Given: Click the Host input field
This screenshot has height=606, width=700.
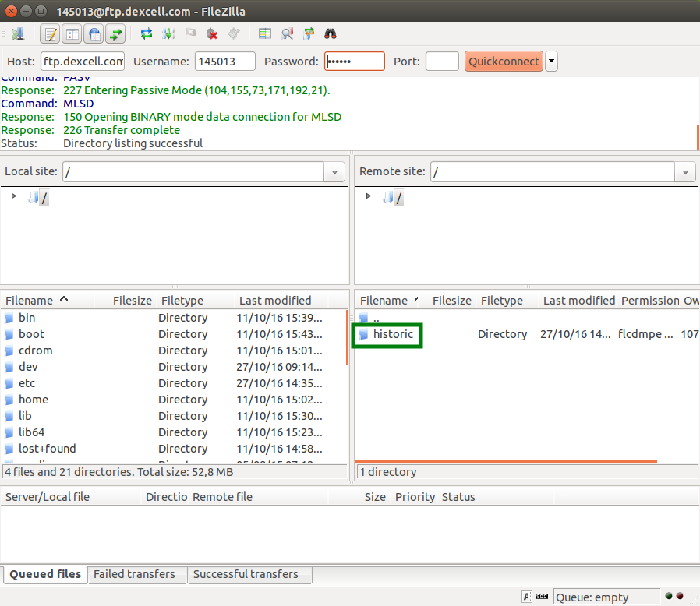Looking at the screenshot, I should pyautogui.click(x=83, y=61).
